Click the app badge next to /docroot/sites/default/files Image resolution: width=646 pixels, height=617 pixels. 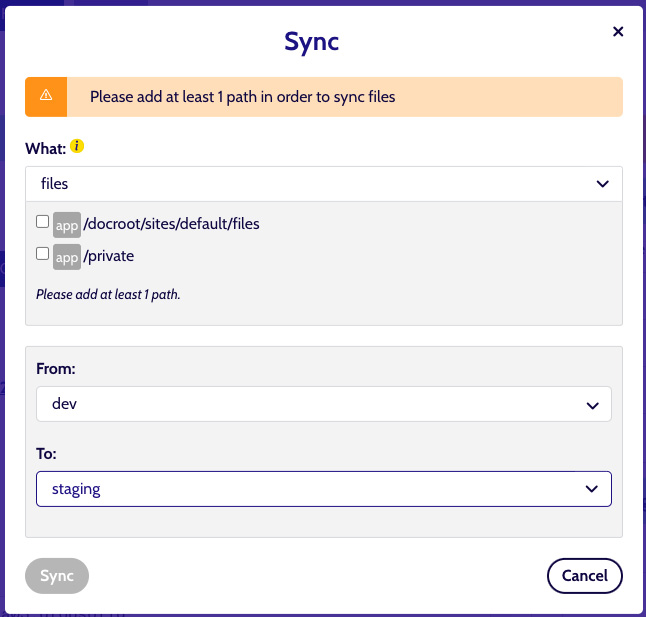click(x=67, y=225)
